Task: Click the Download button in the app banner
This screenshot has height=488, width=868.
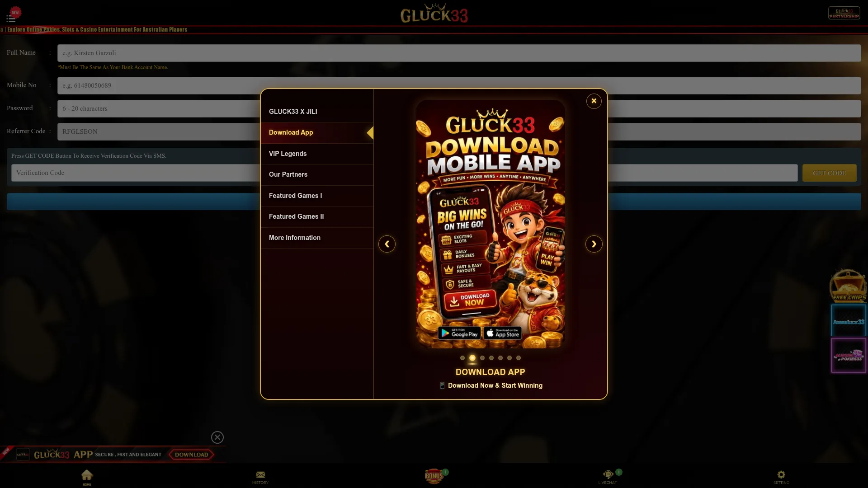Action: click(191, 455)
